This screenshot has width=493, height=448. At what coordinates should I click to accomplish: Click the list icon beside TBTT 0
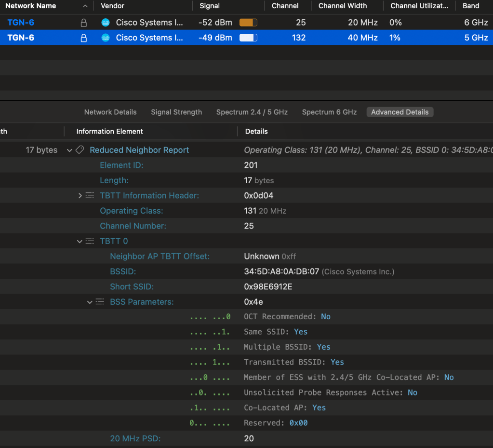pos(90,241)
